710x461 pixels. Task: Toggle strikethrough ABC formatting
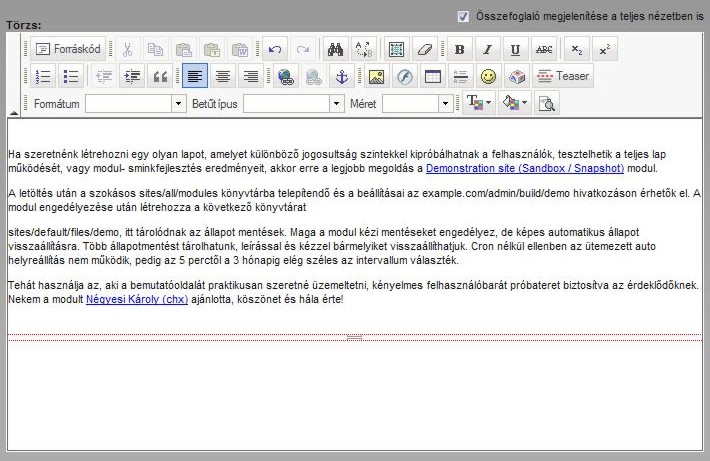pyautogui.click(x=544, y=49)
